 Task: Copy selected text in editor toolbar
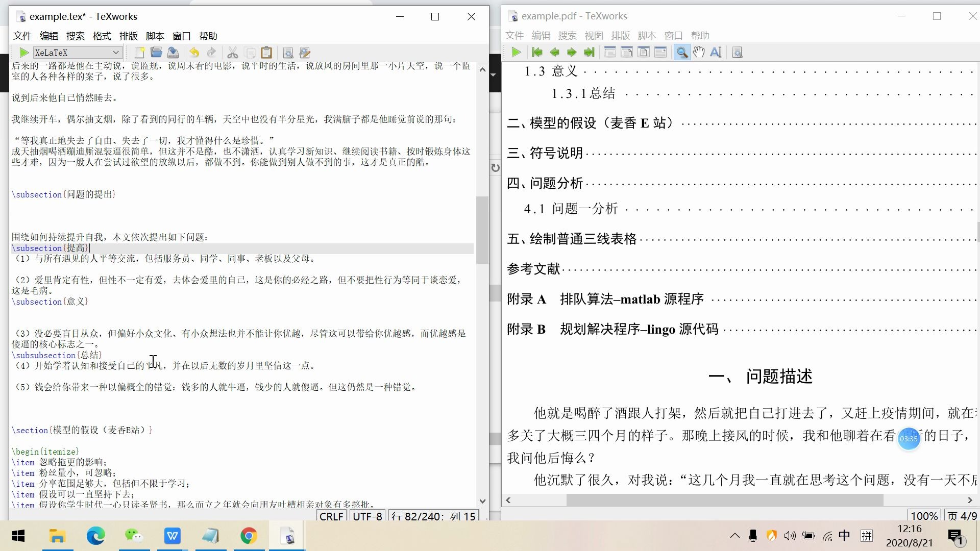[250, 53]
